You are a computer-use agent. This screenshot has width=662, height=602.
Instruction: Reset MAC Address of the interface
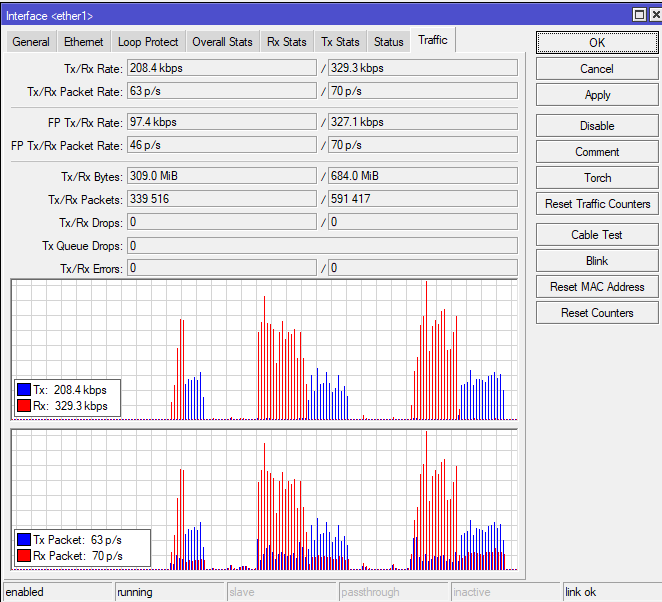coord(597,287)
